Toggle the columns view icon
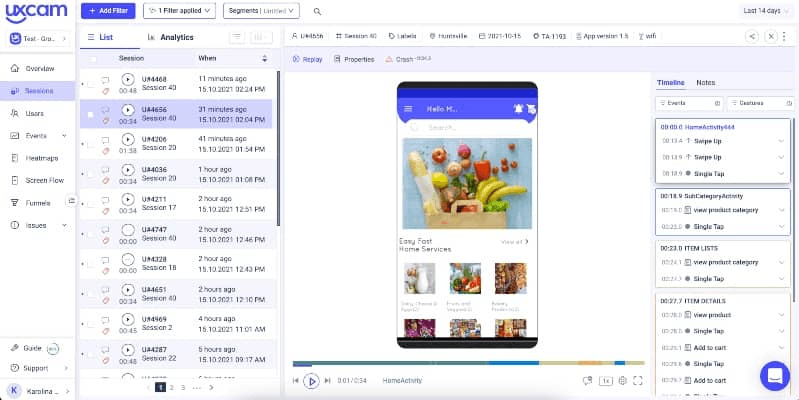This screenshot has width=799, height=400. [x=261, y=37]
